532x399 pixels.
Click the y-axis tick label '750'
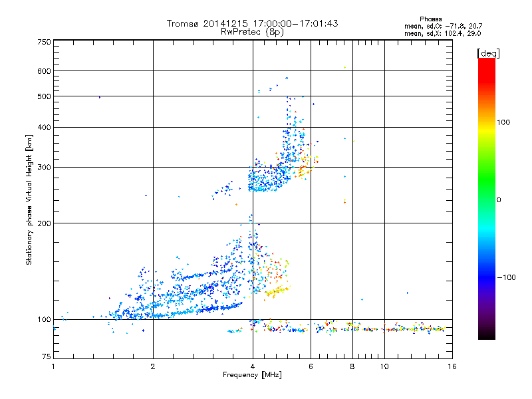pos(44,42)
